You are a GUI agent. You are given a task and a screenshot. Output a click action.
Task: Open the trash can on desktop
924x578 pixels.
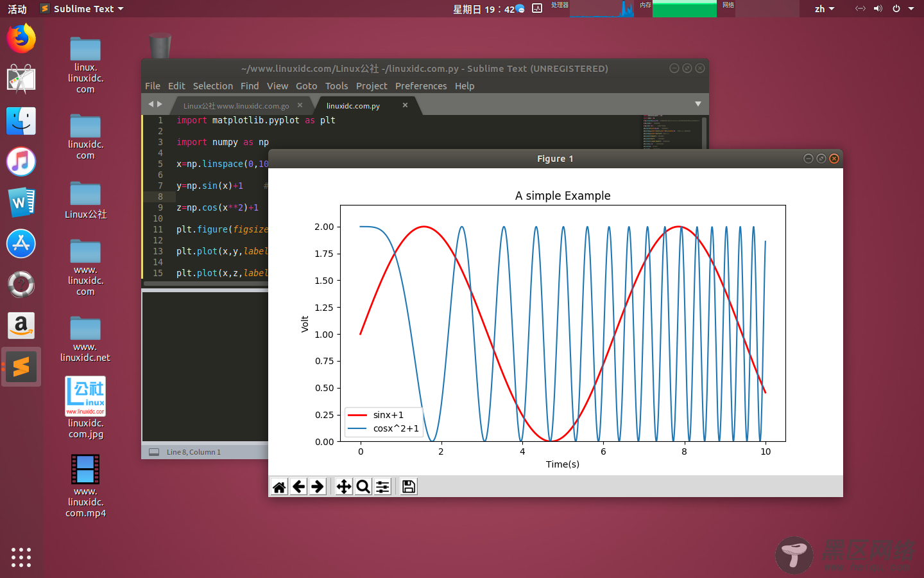160,46
